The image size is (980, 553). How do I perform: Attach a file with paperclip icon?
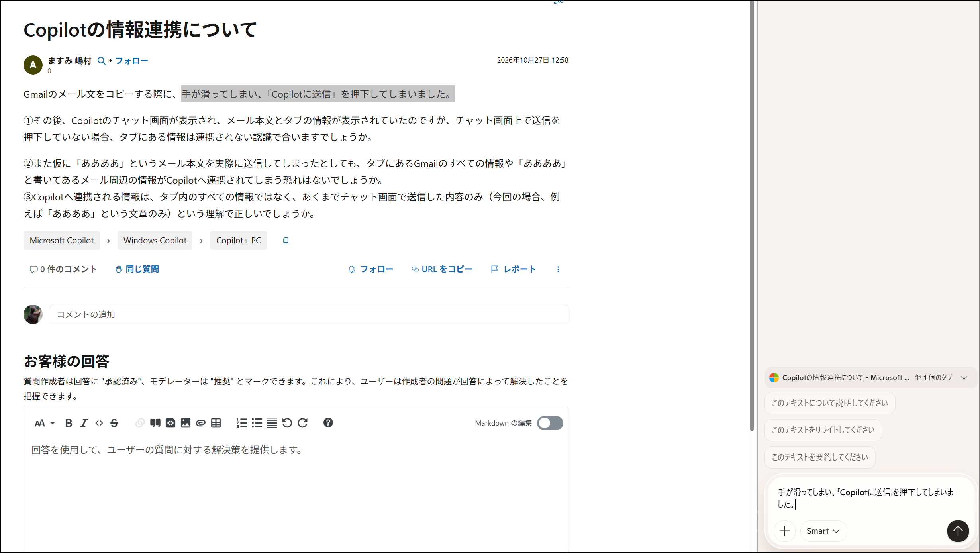coord(201,423)
